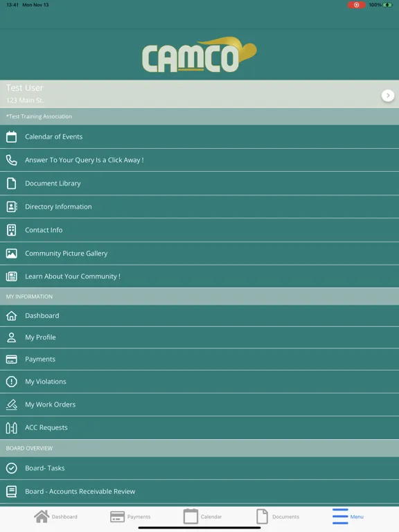The image size is (399, 532).
Task: Switch to the Payments tab label at the bottom
Action: pyautogui.click(x=139, y=517)
